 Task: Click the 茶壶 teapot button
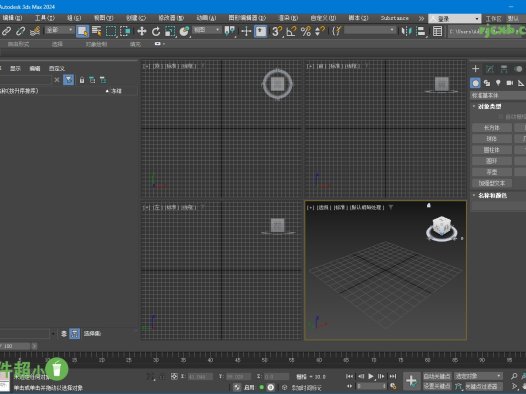[x=492, y=172]
